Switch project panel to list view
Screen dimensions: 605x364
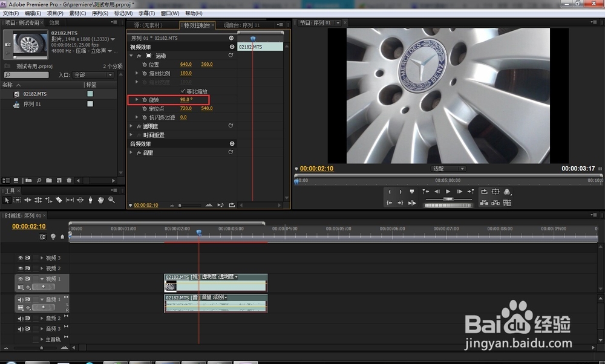tap(6, 180)
